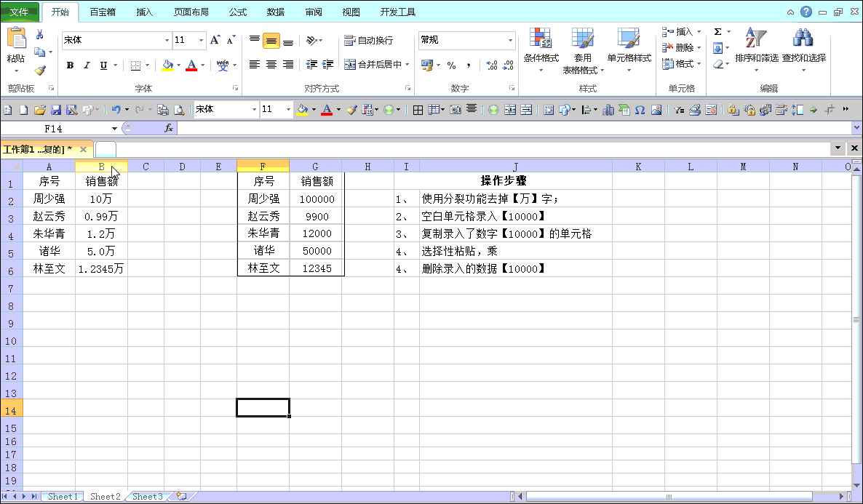Apply red font color from ribbon
This screenshot has width=863, height=504.
[x=191, y=65]
